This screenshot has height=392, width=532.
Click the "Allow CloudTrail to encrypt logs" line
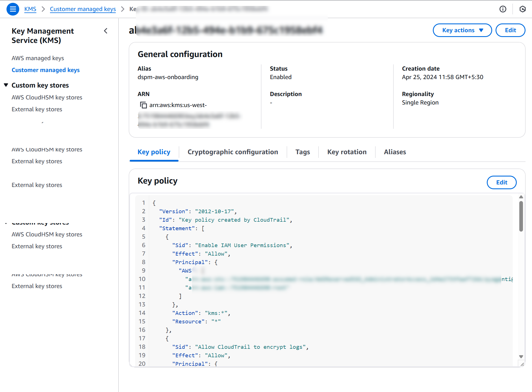[x=240, y=347]
